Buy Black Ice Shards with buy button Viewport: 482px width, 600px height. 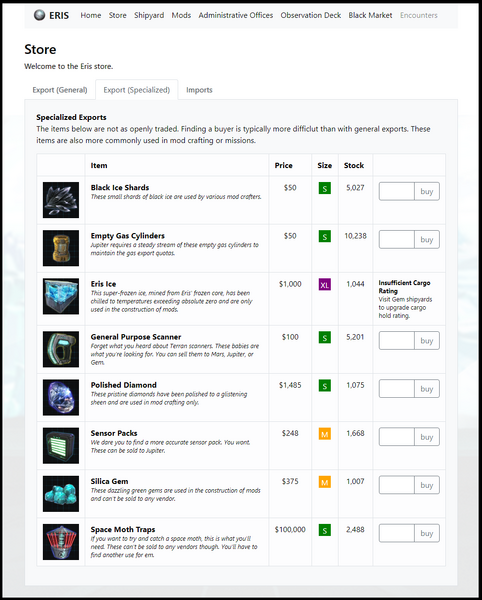coord(427,191)
